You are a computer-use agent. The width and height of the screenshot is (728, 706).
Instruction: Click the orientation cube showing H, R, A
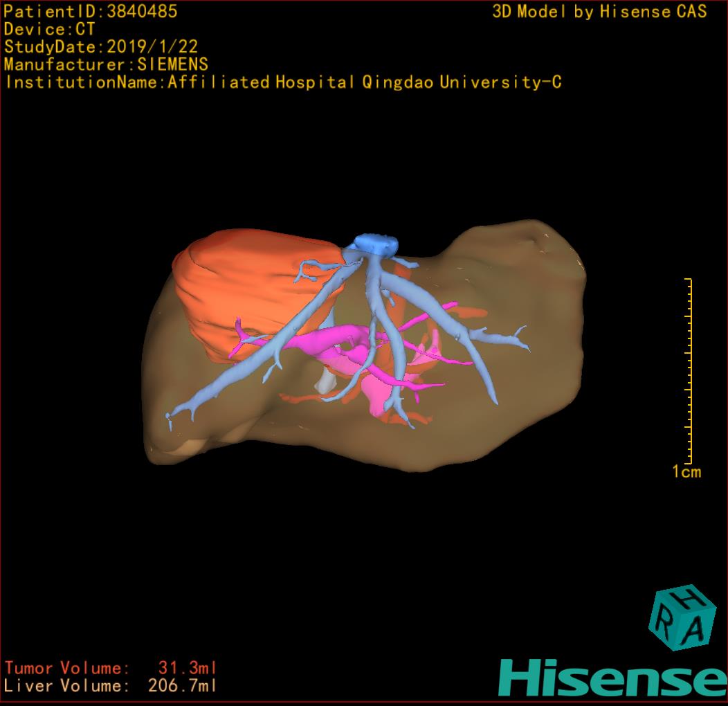(x=682, y=617)
